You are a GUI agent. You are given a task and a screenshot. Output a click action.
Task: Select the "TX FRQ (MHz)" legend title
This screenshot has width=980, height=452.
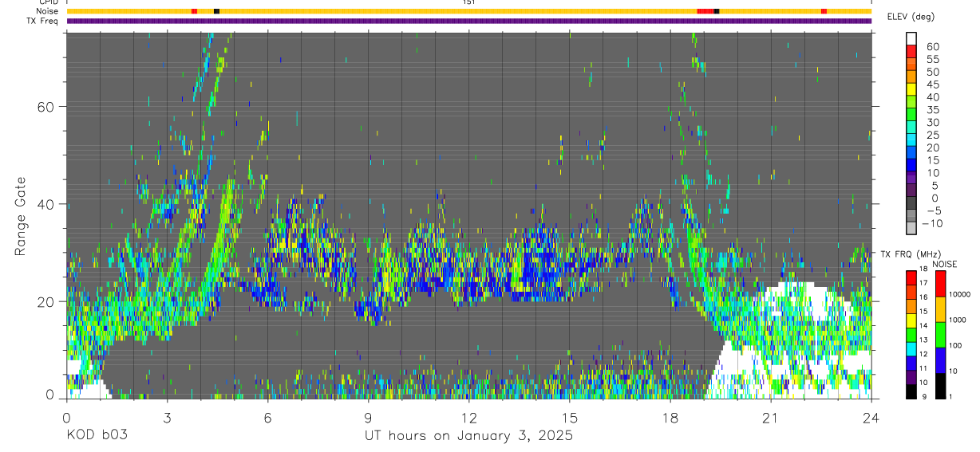(x=909, y=254)
